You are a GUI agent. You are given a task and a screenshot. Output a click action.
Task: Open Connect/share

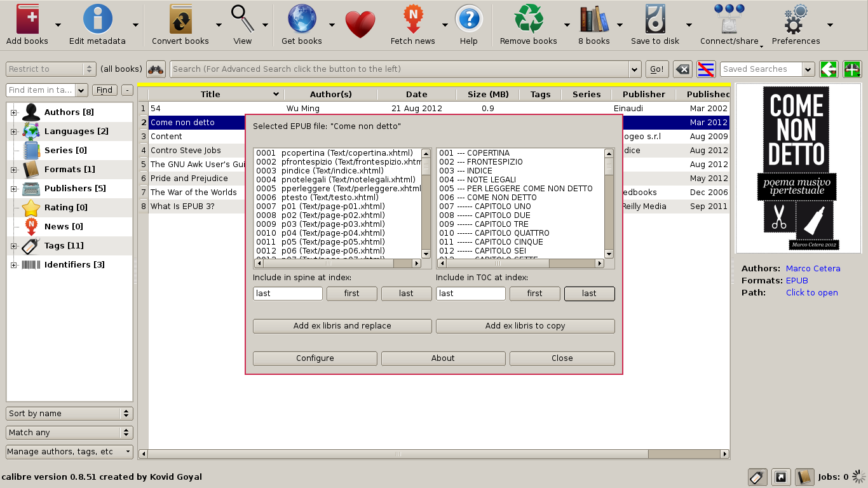(x=729, y=19)
